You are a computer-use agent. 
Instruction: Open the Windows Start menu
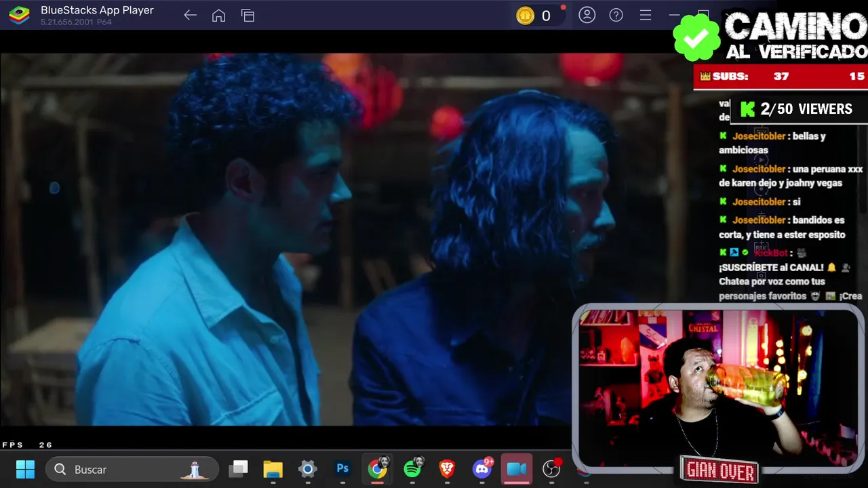(25, 469)
